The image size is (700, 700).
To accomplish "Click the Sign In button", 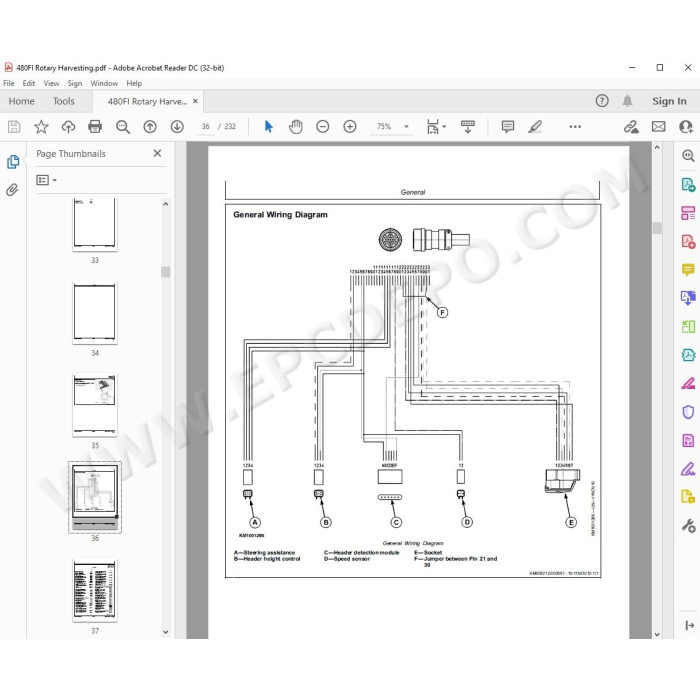I will tap(669, 101).
